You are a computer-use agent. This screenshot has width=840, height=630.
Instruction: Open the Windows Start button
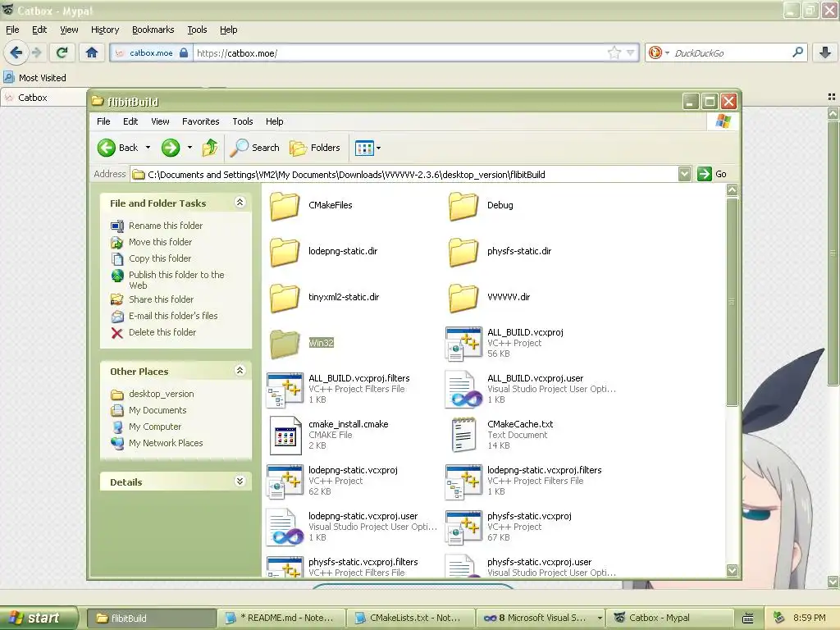coord(39,618)
